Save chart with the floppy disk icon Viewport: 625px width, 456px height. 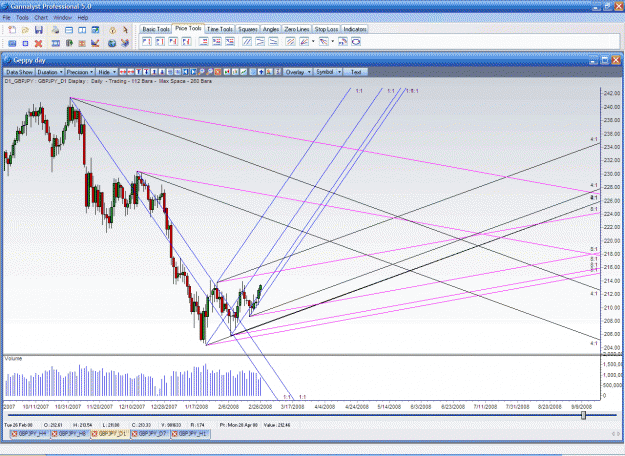point(39,30)
